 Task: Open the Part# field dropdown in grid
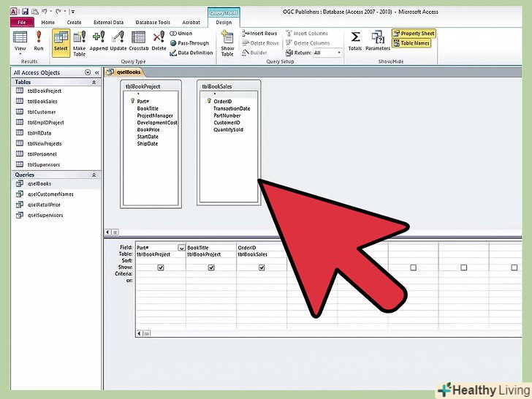click(181, 248)
